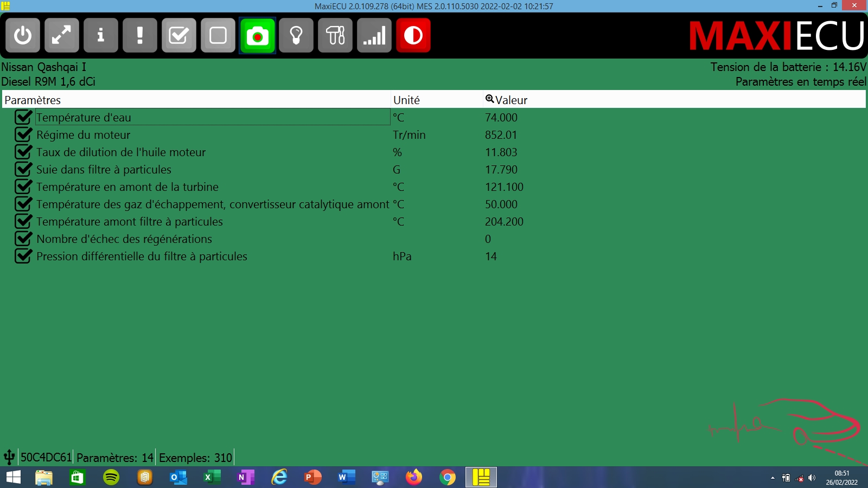
Task: Click the 852.01 engine speed value
Action: (x=501, y=135)
